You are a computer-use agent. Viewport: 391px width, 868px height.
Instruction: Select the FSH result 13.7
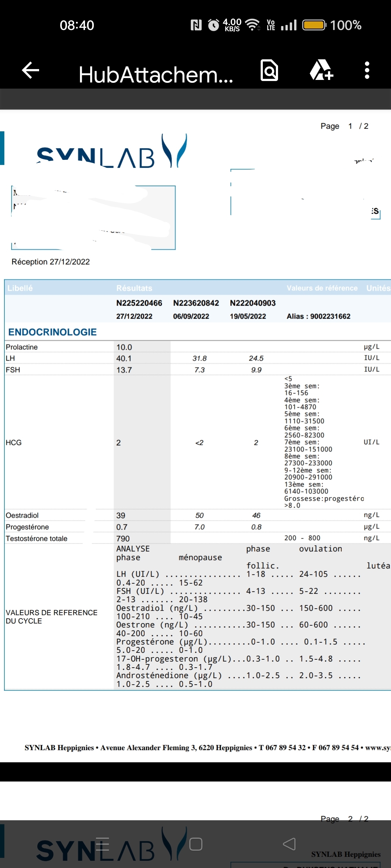(124, 370)
